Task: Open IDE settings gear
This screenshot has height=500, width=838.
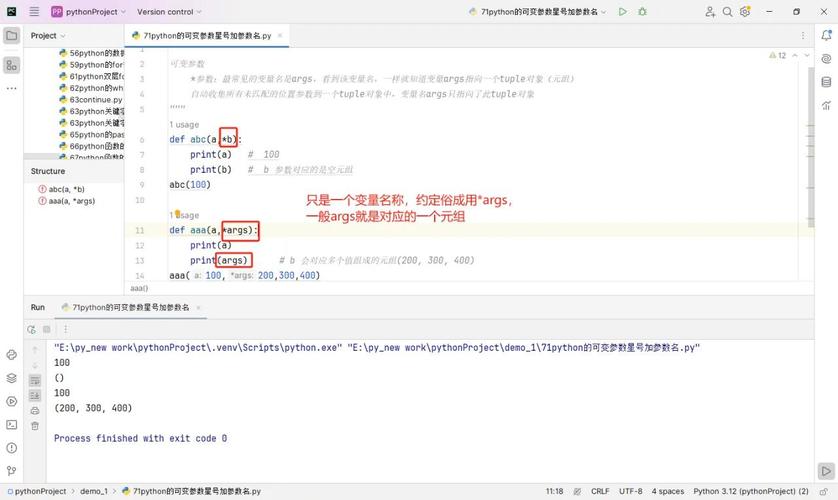Action: pyautogui.click(x=745, y=11)
